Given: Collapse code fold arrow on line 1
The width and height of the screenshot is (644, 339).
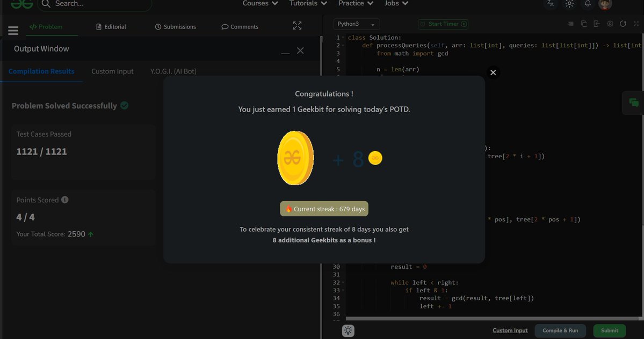Looking at the screenshot, I should (x=343, y=38).
